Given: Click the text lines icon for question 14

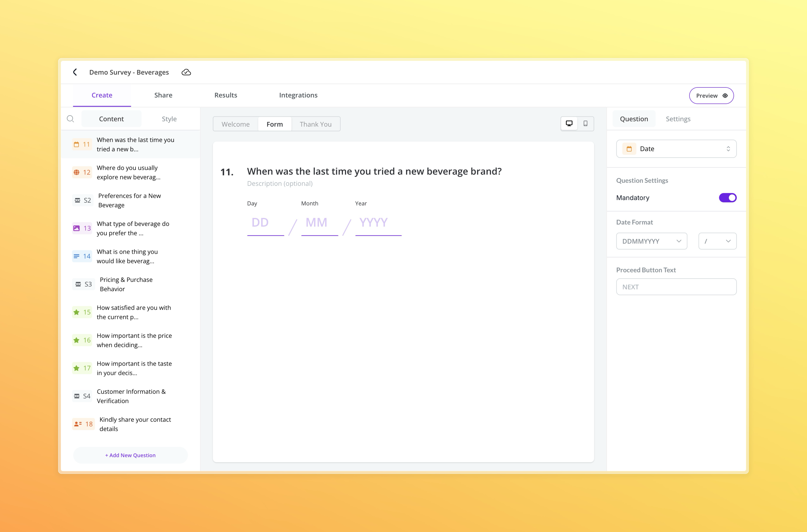Looking at the screenshot, I should 76,256.
